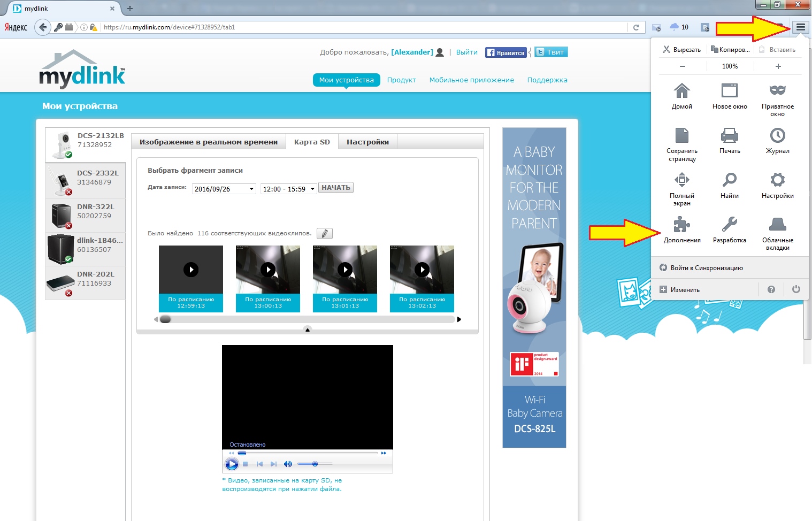The width and height of the screenshot is (812, 521).
Task: Click the Выйти logout link
Action: [466, 52]
